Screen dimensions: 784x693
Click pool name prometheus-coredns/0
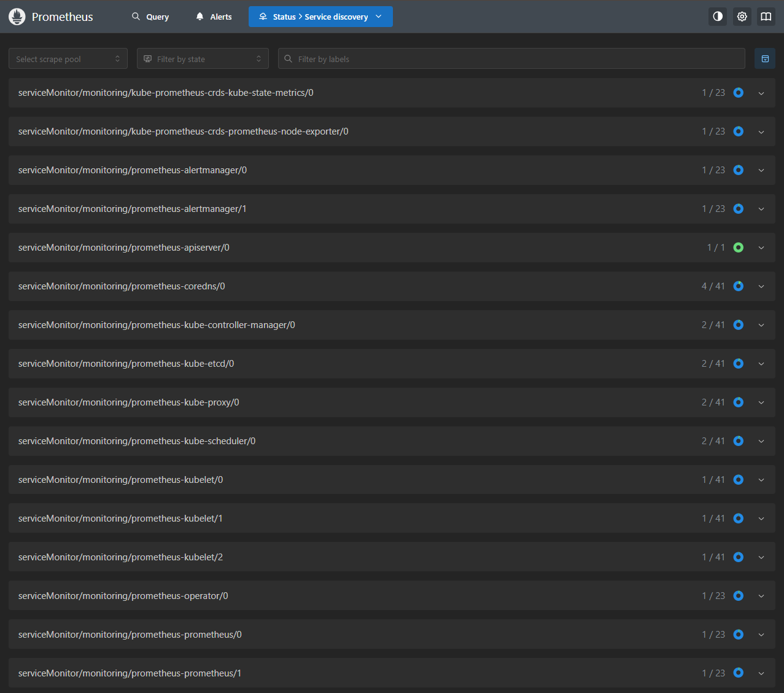click(x=122, y=286)
